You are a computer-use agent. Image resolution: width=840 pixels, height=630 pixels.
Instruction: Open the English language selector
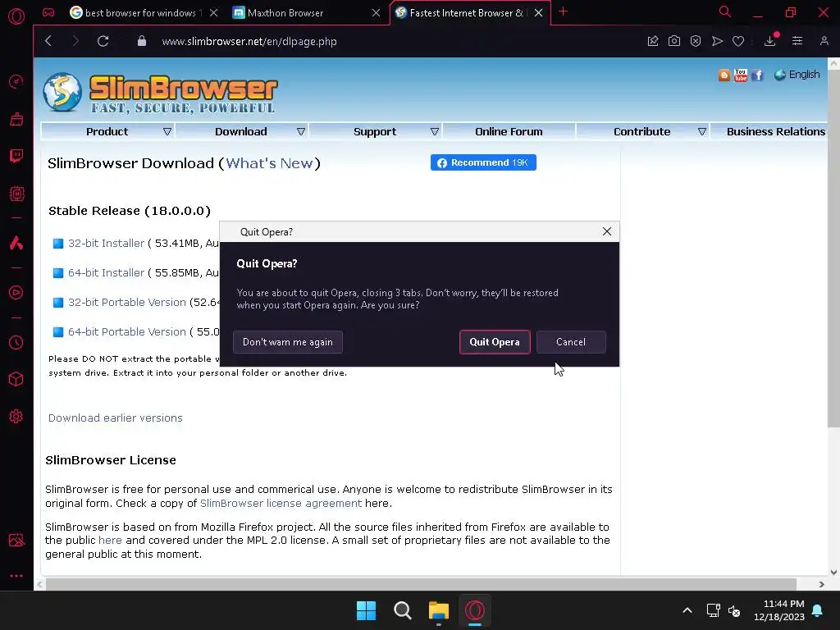click(797, 75)
